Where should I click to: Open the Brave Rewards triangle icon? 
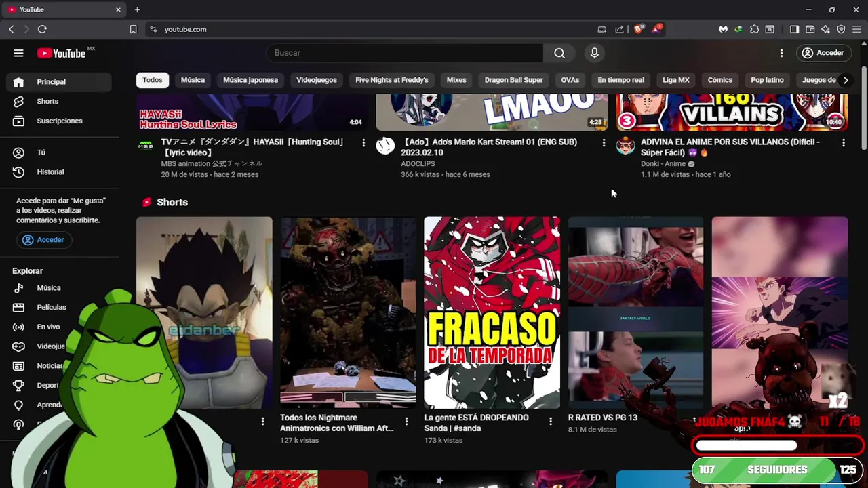pyautogui.click(x=656, y=29)
